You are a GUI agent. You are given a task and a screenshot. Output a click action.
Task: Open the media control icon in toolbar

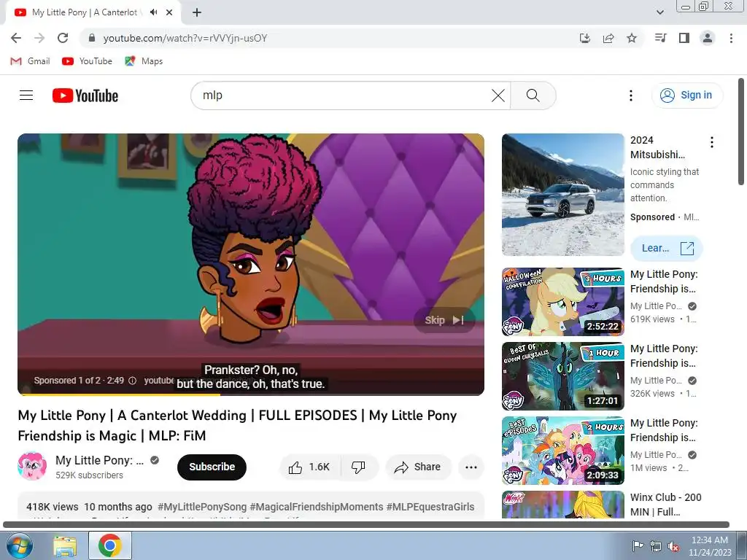tap(660, 38)
